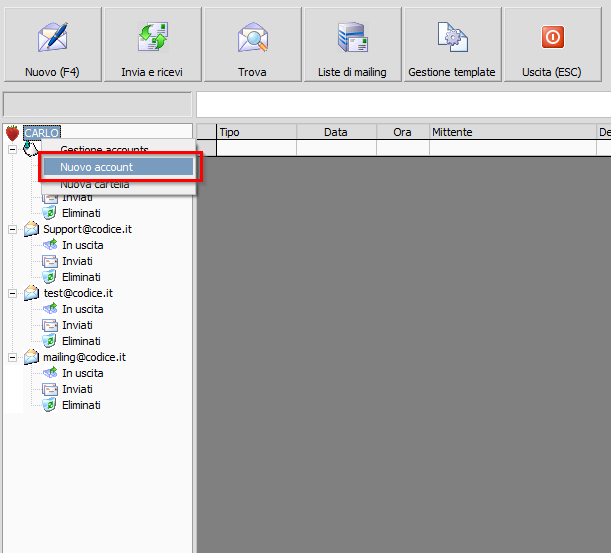
Task: Click the Trova button label
Action: pos(253,72)
